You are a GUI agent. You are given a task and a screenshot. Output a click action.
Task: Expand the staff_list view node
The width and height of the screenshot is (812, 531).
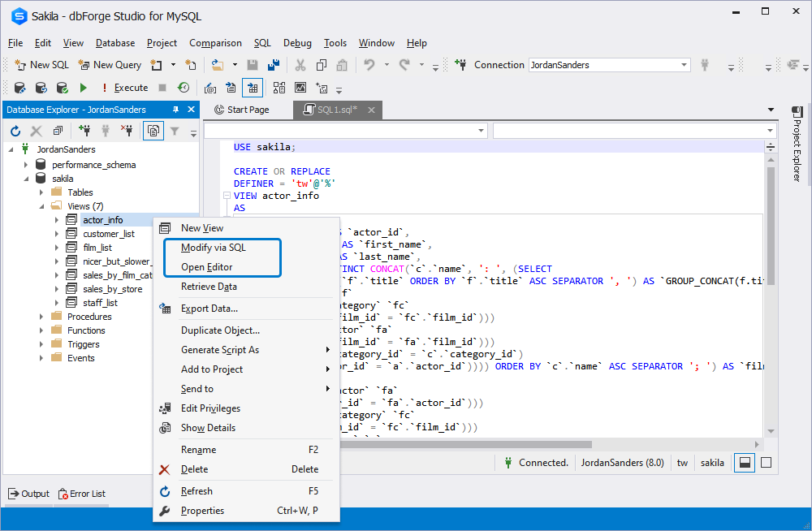[57, 303]
